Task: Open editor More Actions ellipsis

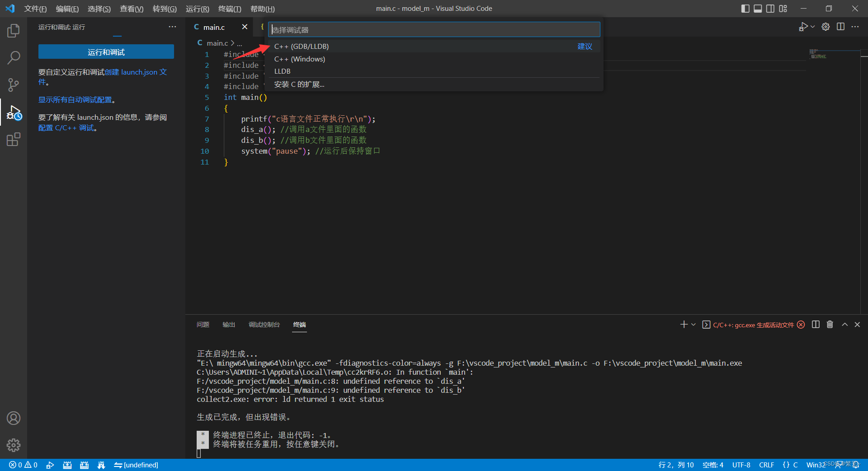Action: [855, 27]
